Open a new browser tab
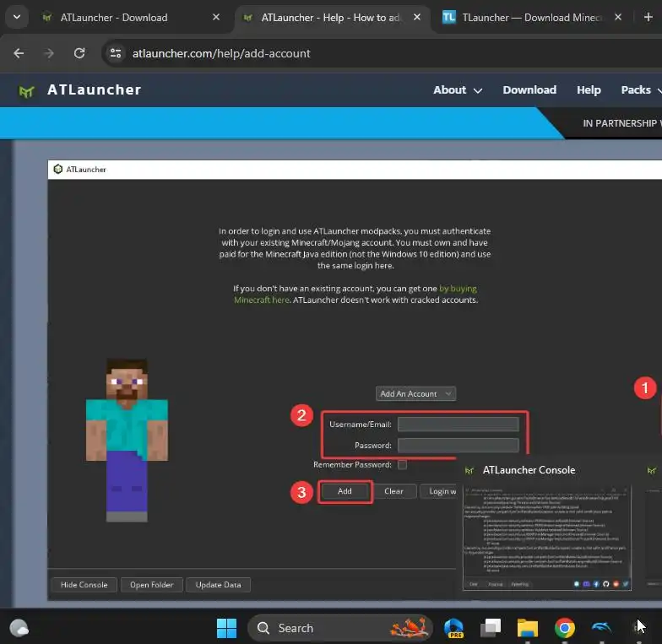Viewport: 662px width, 644px height. [648, 17]
